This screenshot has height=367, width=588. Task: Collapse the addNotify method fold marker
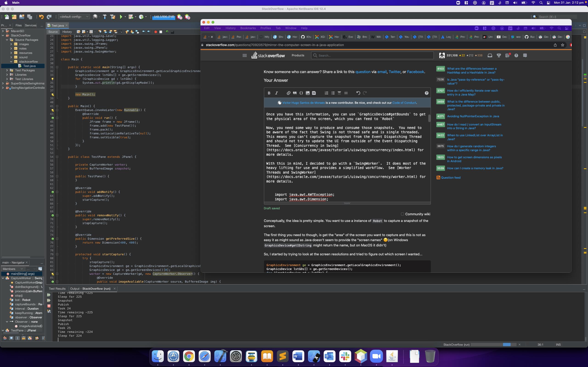[57, 192]
